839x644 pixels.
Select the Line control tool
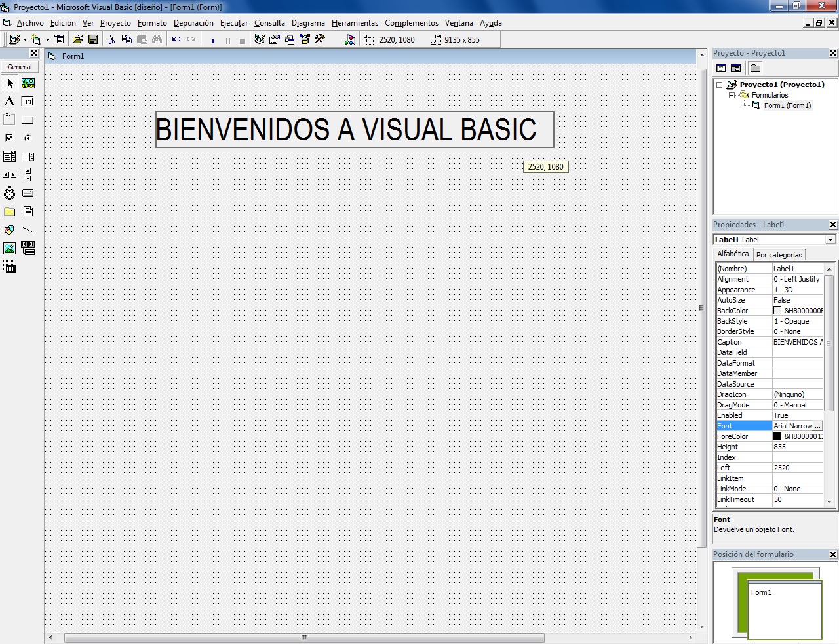click(28, 230)
